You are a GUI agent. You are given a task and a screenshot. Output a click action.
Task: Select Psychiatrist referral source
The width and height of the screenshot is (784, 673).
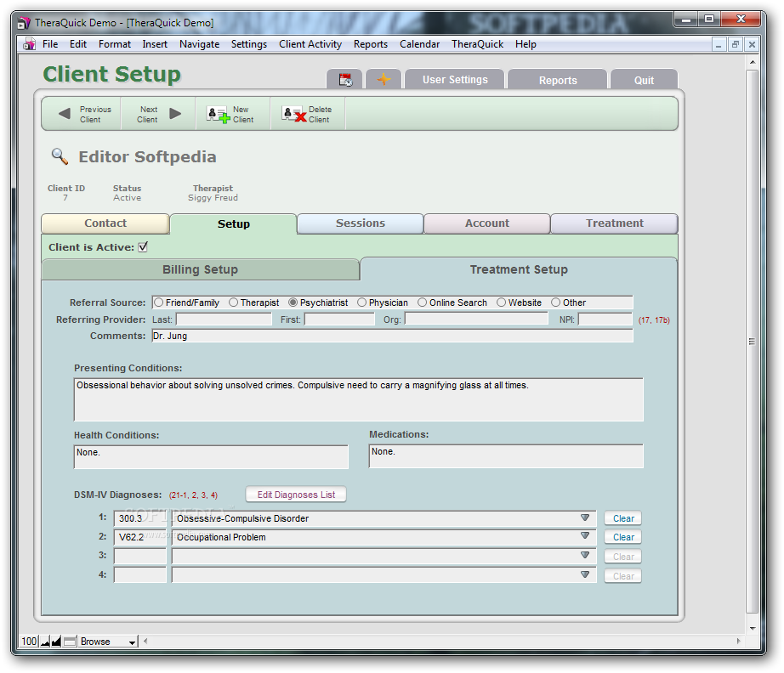click(x=293, y=303)
